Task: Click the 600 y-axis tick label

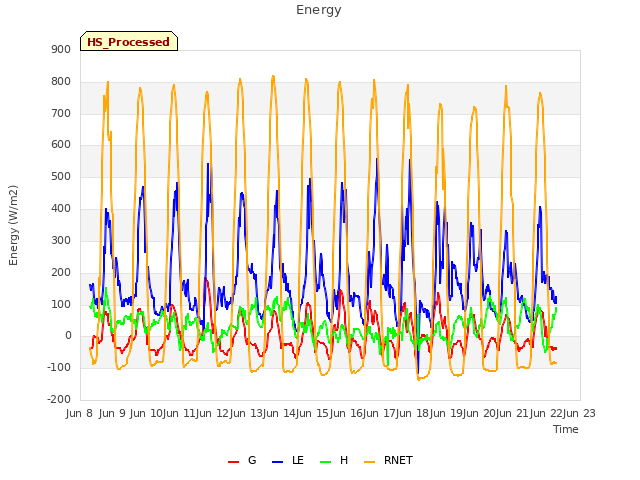Action: click(61, 145)
